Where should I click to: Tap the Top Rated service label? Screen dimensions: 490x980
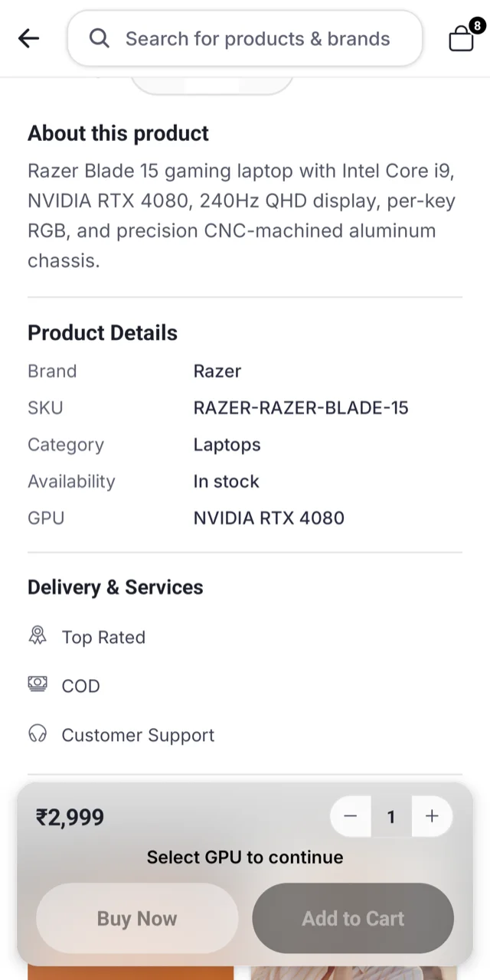point(103,637)
